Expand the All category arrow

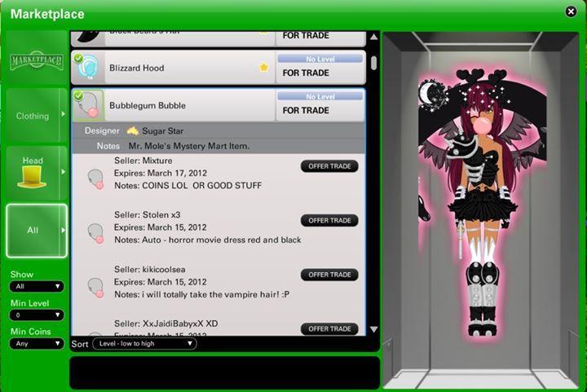tap(64, 230)
